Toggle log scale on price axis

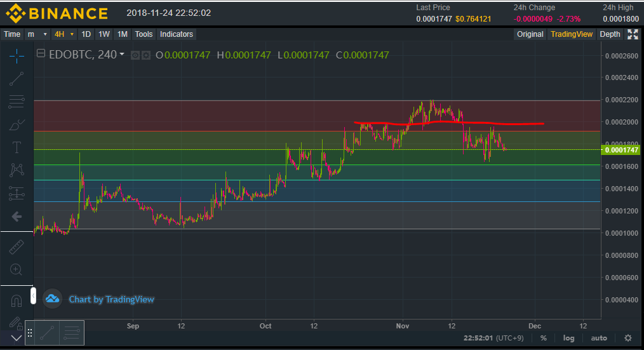point(568,338)
